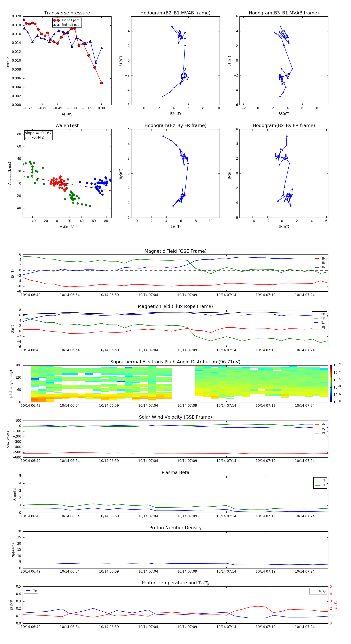
Task: Click the 'WalenTest' plot title
Action: pyautogui.click(x=67, y=125)
